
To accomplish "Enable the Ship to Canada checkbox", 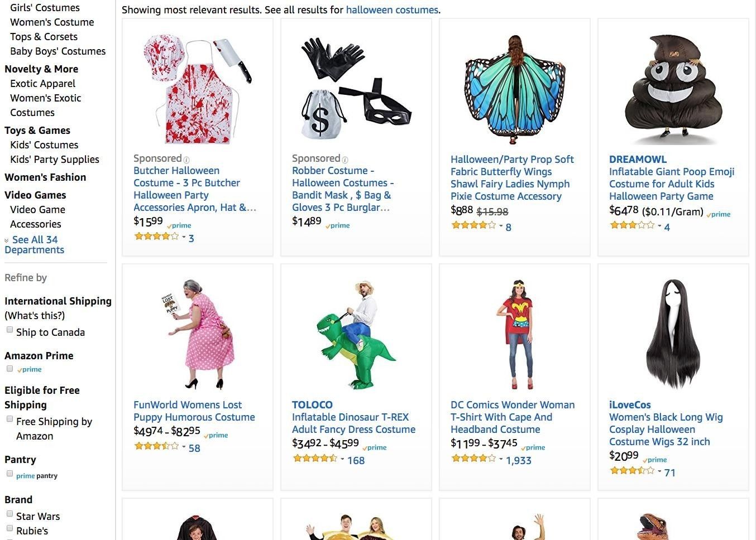I will (9, 330).
